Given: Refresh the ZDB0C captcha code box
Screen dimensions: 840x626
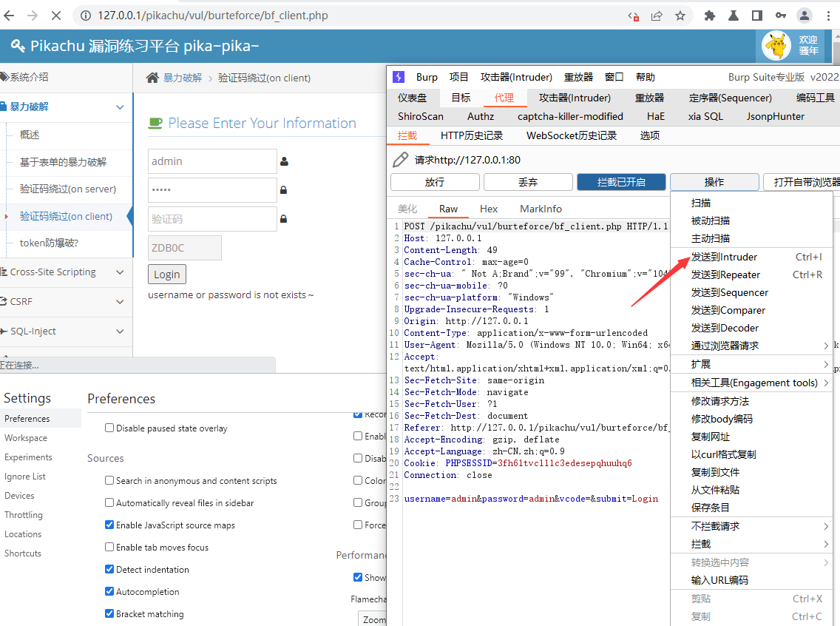Looking at the screenshot, I should pos(185,248).
